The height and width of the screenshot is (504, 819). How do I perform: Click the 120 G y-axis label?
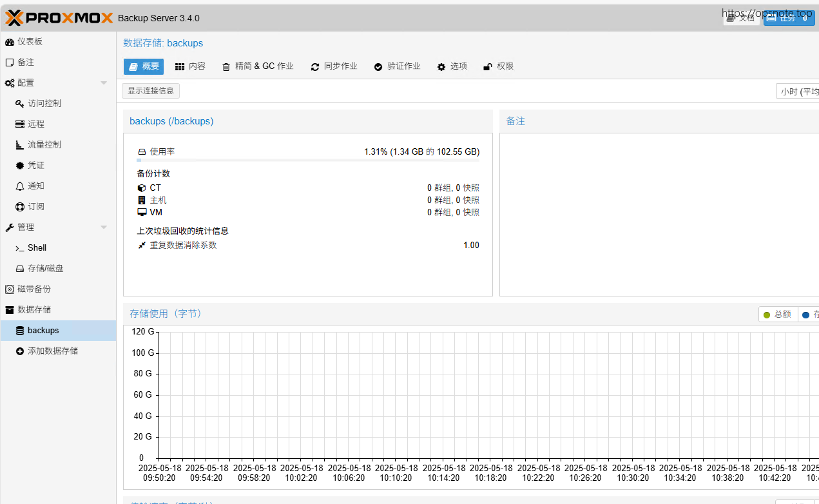(x=143, y=332)
